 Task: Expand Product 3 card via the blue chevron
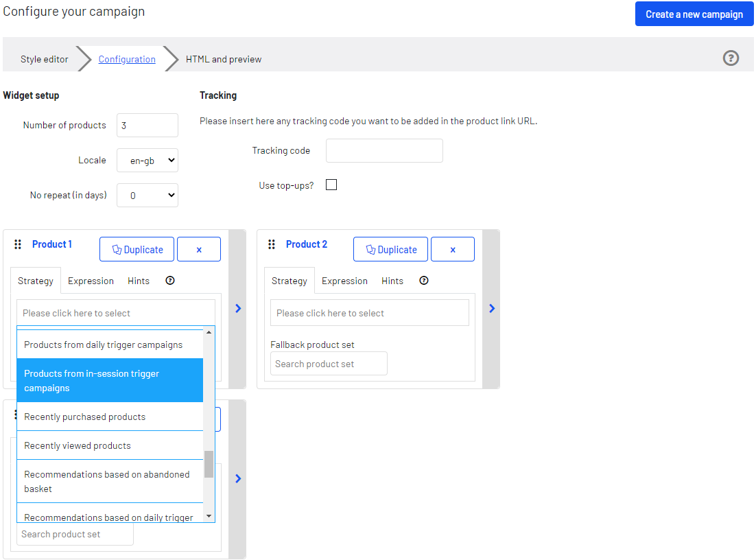[x=238, y=478]
